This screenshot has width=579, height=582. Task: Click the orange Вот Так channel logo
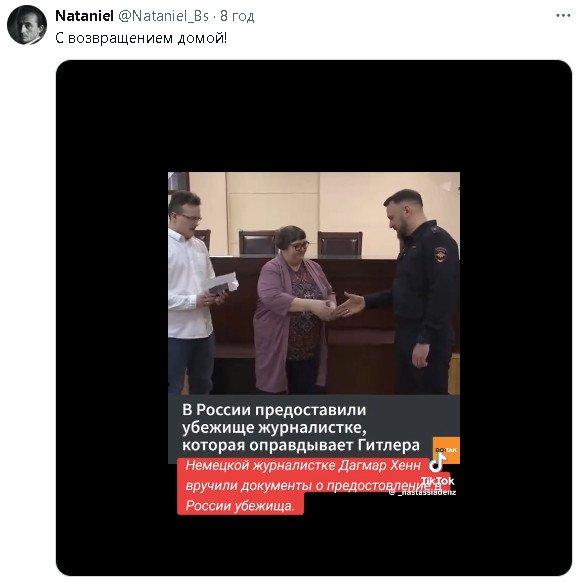pyautogui.click(x=446, y=450)
